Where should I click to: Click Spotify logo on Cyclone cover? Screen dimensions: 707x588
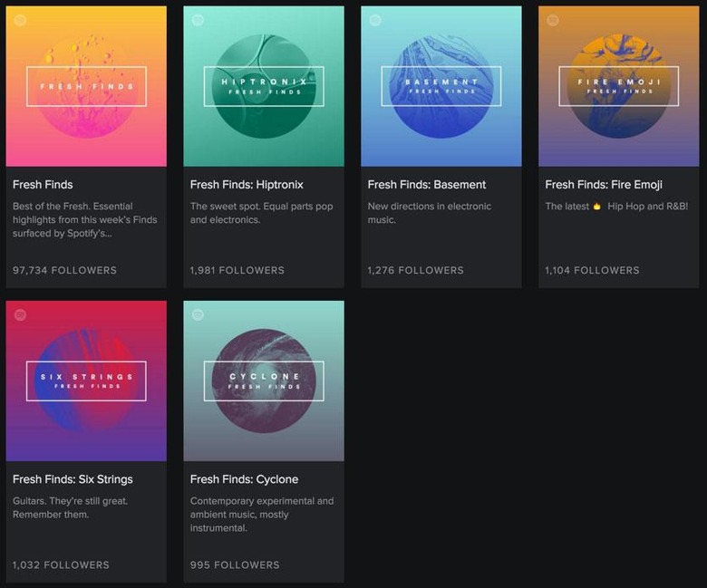(198, 315)
